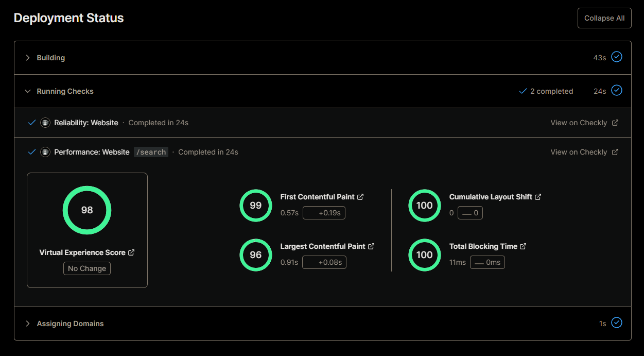Viewport: 644px width, 356px height.
Task: Click the 11ms Total Blocking Time value
Action: (458, 262)
